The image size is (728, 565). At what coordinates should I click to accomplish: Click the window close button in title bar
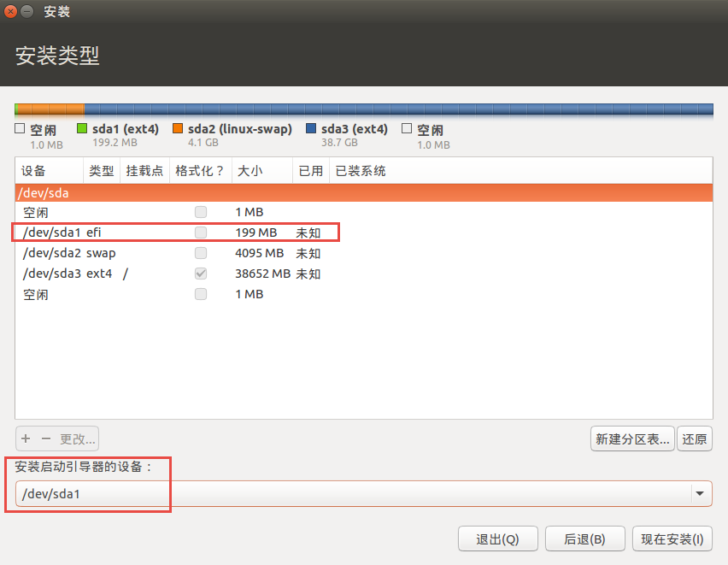click(10, 11)
